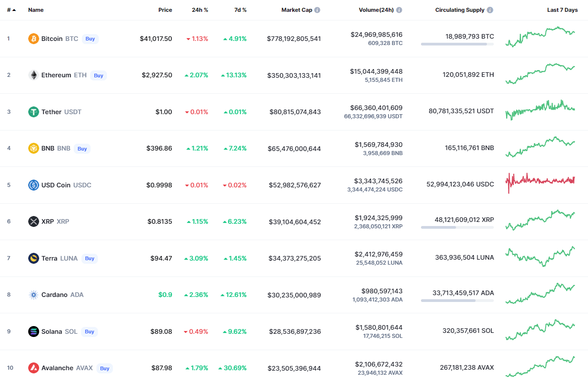Sort by the 7d % column header
This screenshot has height=382, width=588.
240,10
